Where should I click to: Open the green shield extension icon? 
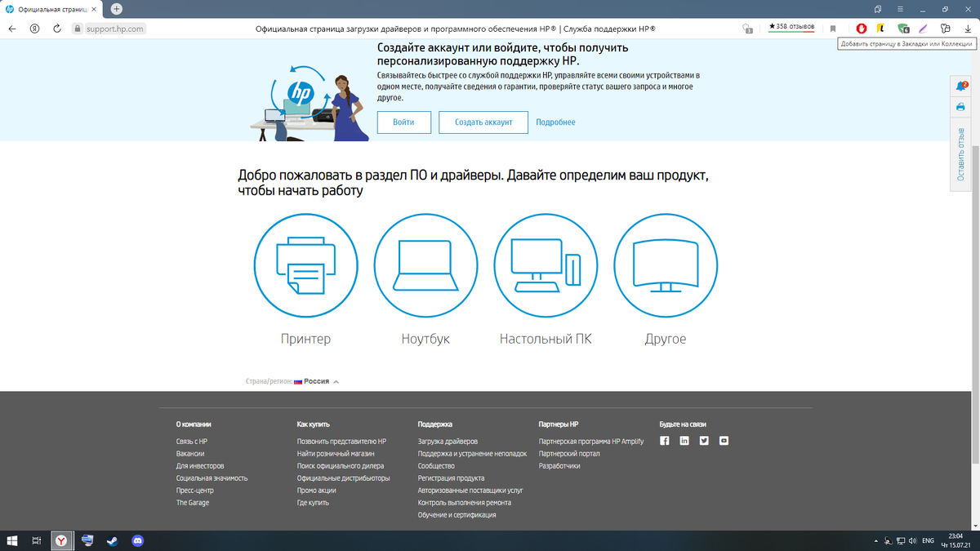pos(903,28)
